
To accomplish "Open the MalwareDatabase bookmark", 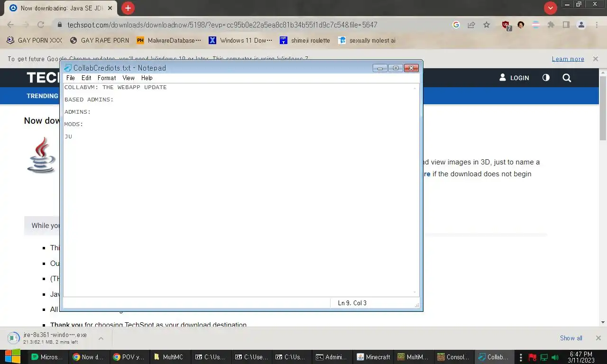I will (x=169, y=40).
